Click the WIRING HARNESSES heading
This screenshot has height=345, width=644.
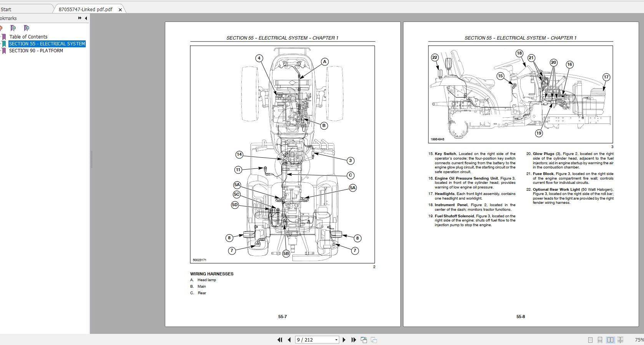click(212, 274)
